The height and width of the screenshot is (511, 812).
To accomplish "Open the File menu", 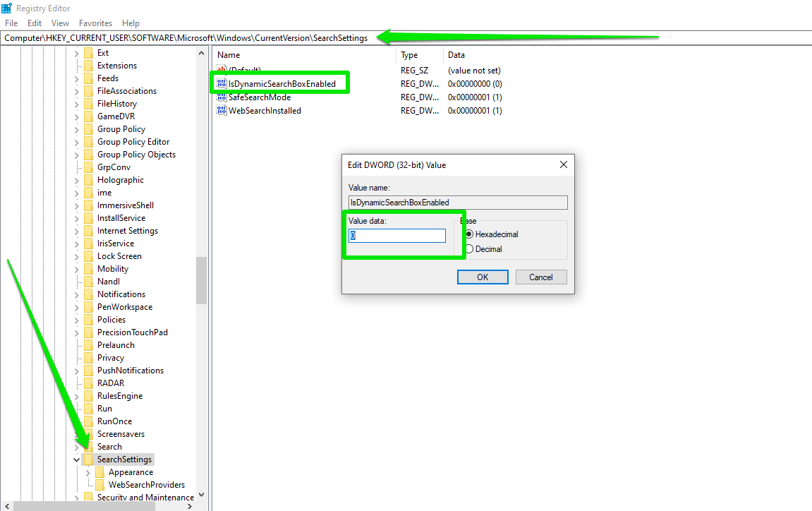I will pos(11,23).
